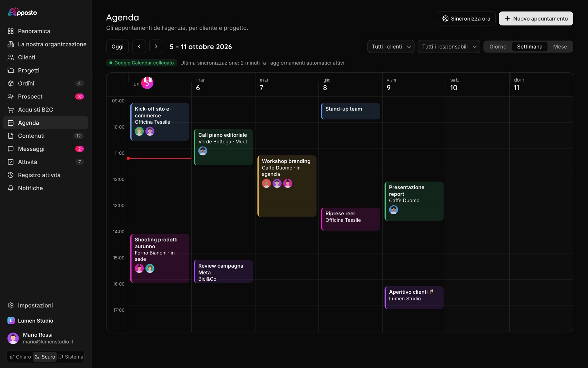Click the Contenuti document icon
This screenshot has width=588, height=368.
11,136
